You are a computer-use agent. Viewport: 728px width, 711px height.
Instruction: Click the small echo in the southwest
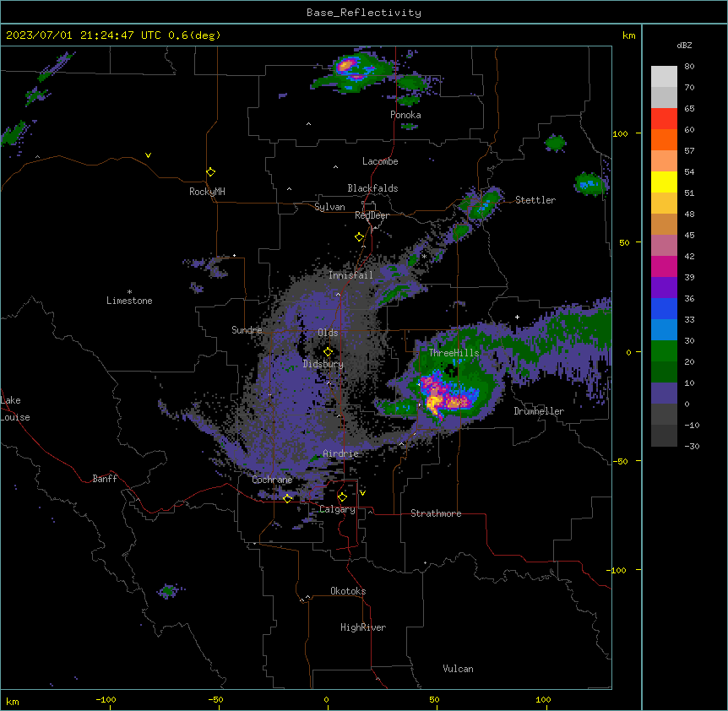pyautogui.click(x=169, y=591)
